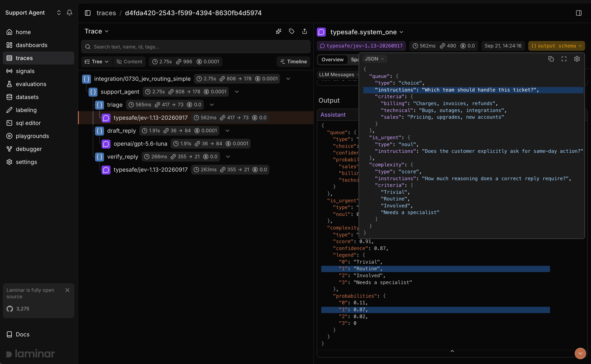Select the integration/0730_jev_routing_simple span row

click(196, 79)
